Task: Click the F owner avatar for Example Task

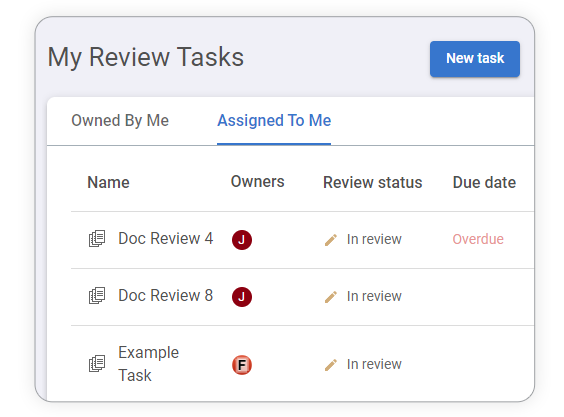Action: click(x=242, y=365)
